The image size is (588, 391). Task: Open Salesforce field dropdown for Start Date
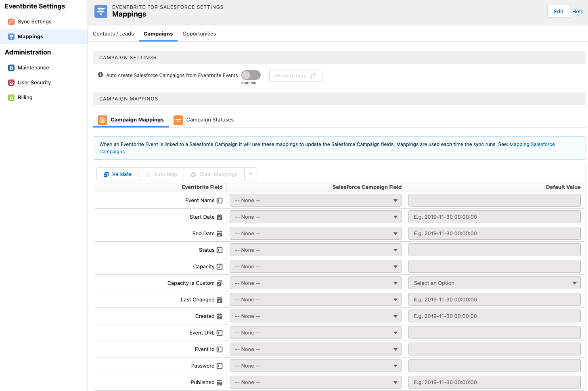316,217
